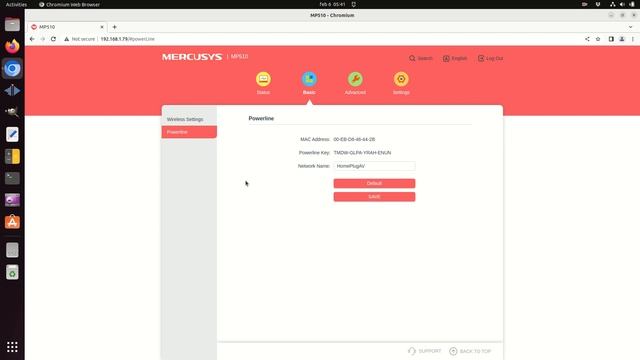Select Powerline in sidebar

[189, 132]
